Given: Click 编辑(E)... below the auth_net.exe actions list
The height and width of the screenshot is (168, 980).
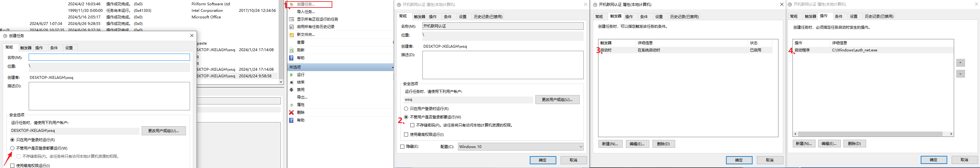Looking at the screenshot, I should coord(829,144).
